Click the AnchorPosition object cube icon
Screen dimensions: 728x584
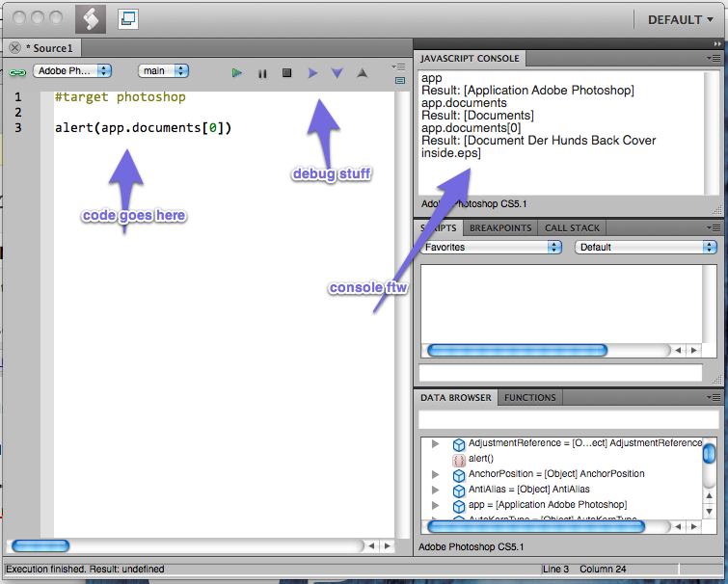point(459,475)
